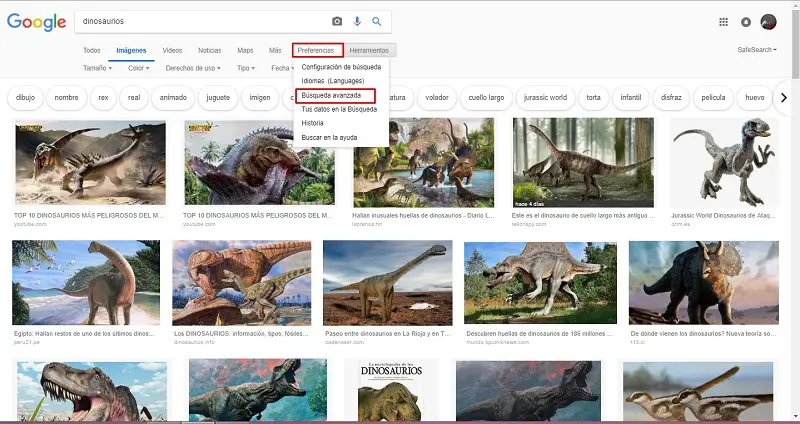
Task: Open the notifications bell icon
Action: pos(746,22)
